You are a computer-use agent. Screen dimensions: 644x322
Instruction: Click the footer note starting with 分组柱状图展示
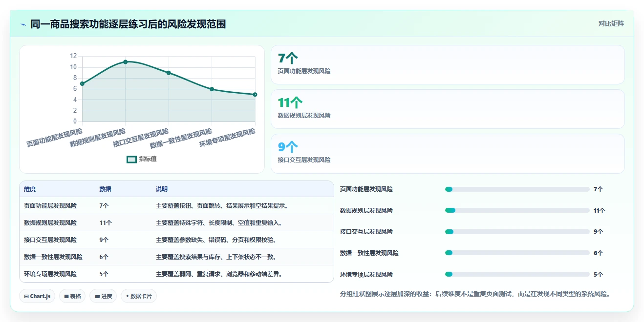[x=475, y=294]
